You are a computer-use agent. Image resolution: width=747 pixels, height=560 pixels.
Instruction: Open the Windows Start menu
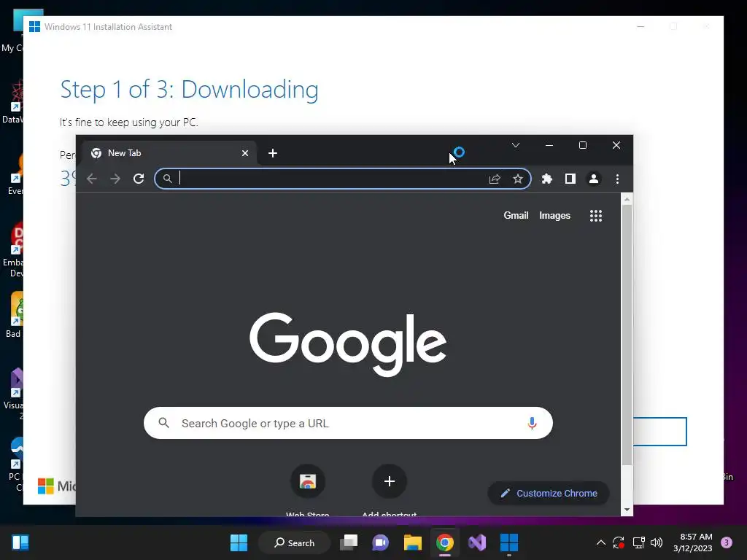[x=239, y=542]
